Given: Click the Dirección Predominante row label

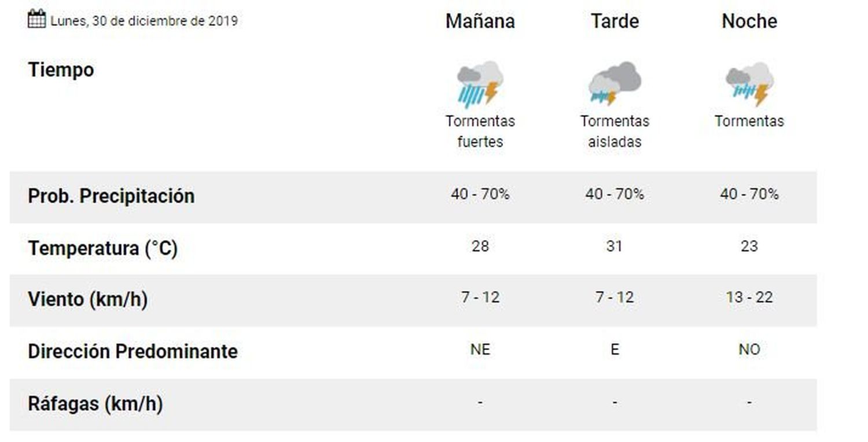Looking at the screenshot, I should (133, 351).
